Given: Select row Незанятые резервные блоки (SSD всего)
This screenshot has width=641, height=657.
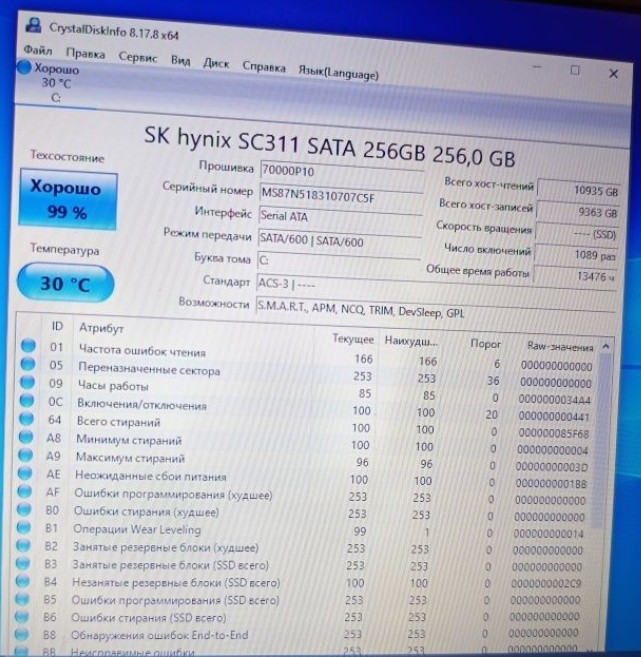Looking at the screenshot, I should point(302,583).
